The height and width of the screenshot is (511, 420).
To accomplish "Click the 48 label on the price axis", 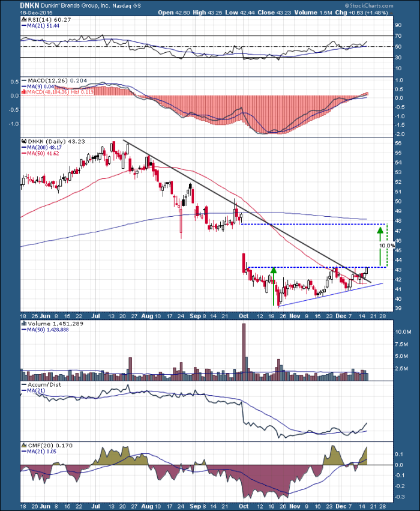I will click(x=398, y=221).
